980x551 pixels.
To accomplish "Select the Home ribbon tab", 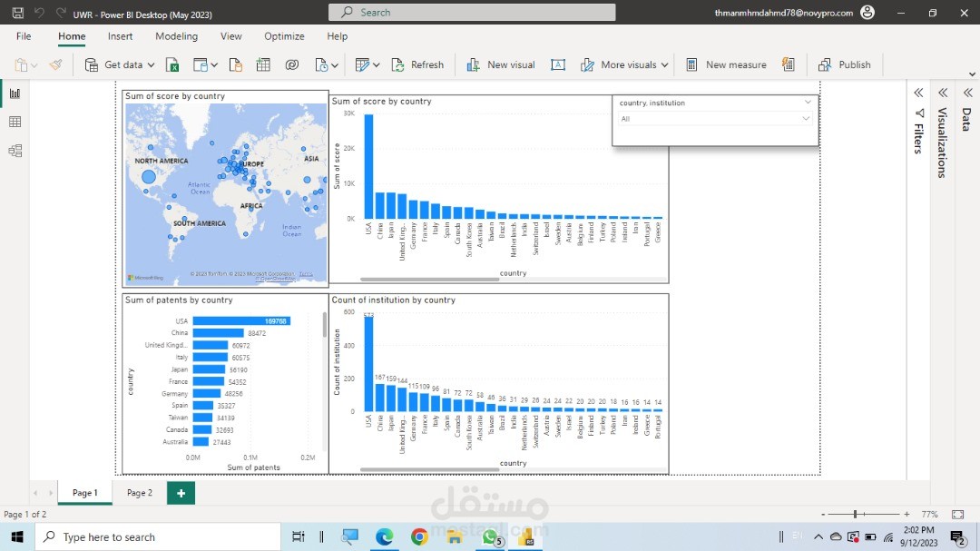I will [x=72, y=36].
